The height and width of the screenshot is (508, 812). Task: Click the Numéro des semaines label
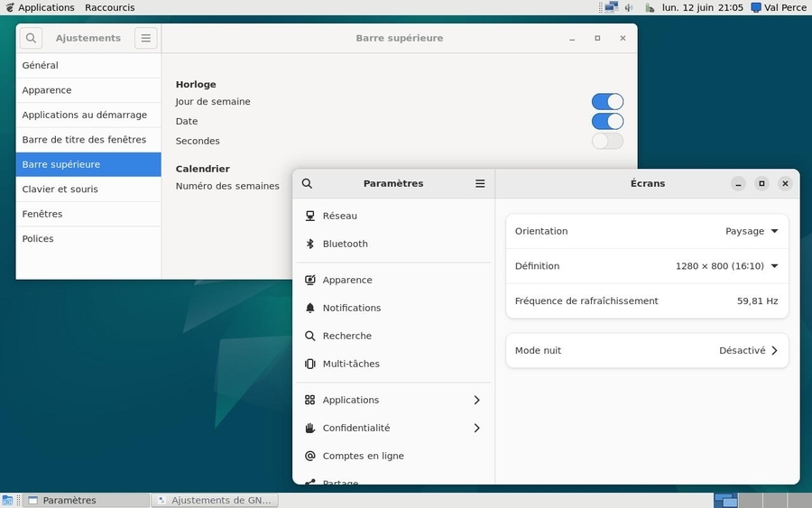227,186
